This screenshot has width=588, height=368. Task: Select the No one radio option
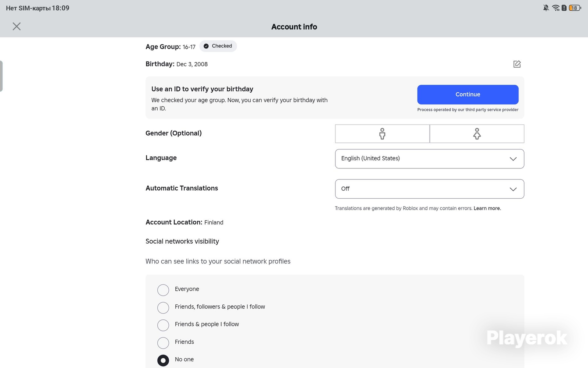pyautogui.click(x=163, y=360)
